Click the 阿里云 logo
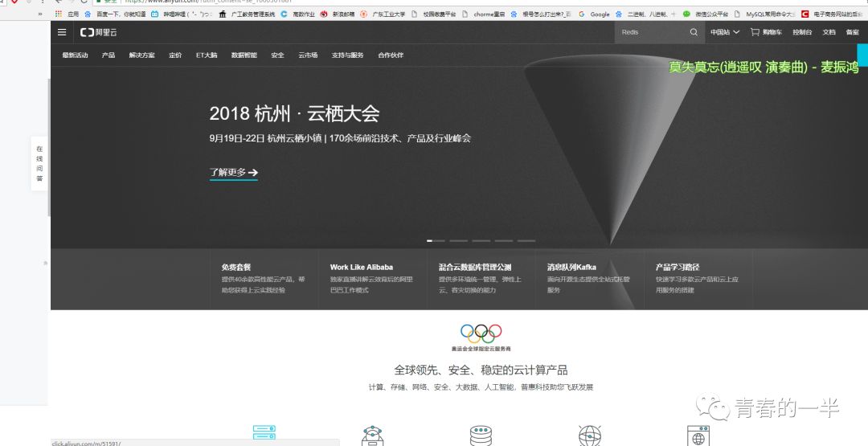 (99, 33)
